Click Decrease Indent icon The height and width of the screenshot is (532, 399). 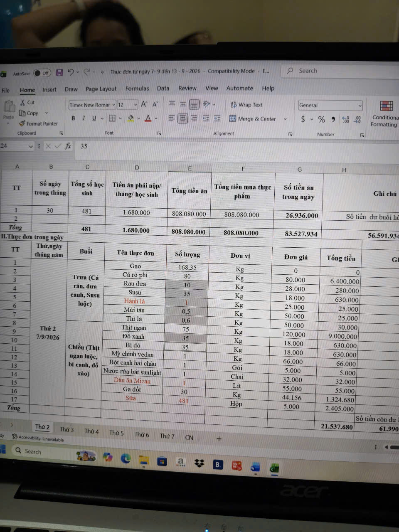tap(206, 118)
